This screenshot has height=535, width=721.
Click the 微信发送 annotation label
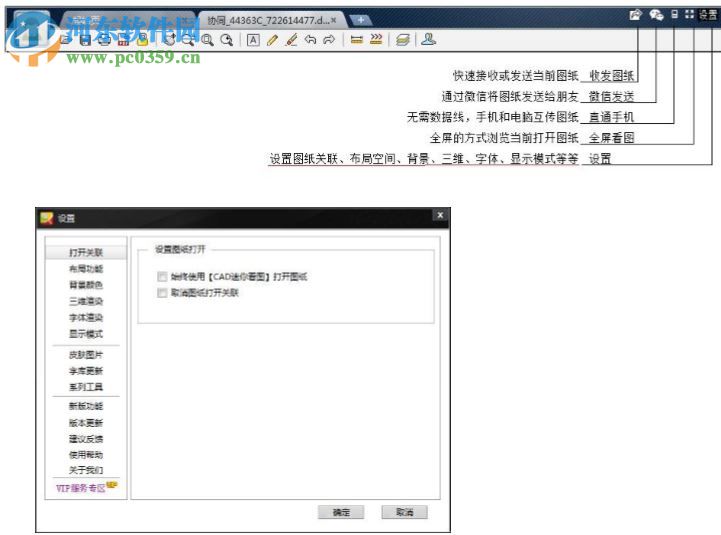click(x=612, y=97)
